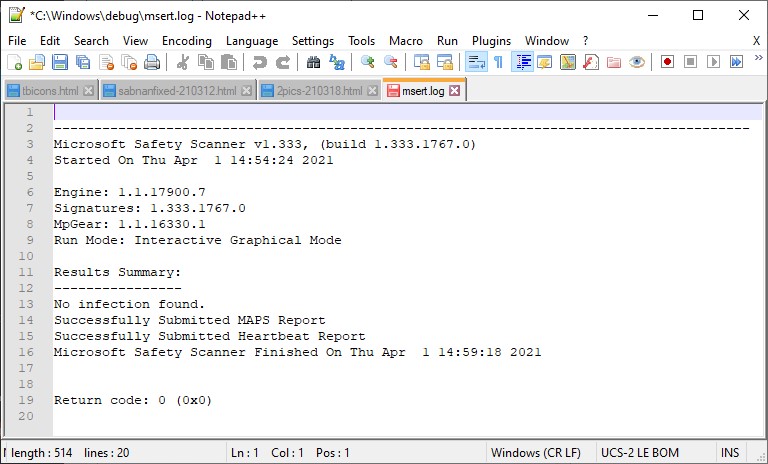Open the Run menu
This screenshot has height=464, width=768.
point(447,41)
